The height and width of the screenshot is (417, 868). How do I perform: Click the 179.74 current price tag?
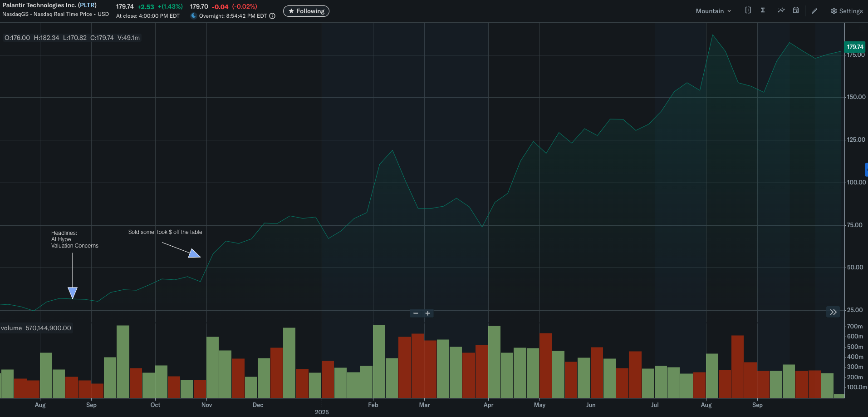coord(855,47)
